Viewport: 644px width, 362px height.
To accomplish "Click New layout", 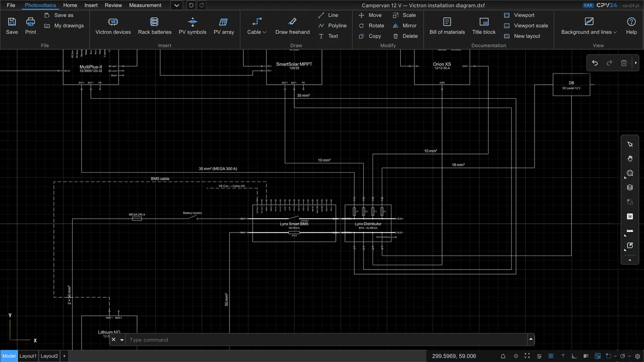I will pos(522,36).
